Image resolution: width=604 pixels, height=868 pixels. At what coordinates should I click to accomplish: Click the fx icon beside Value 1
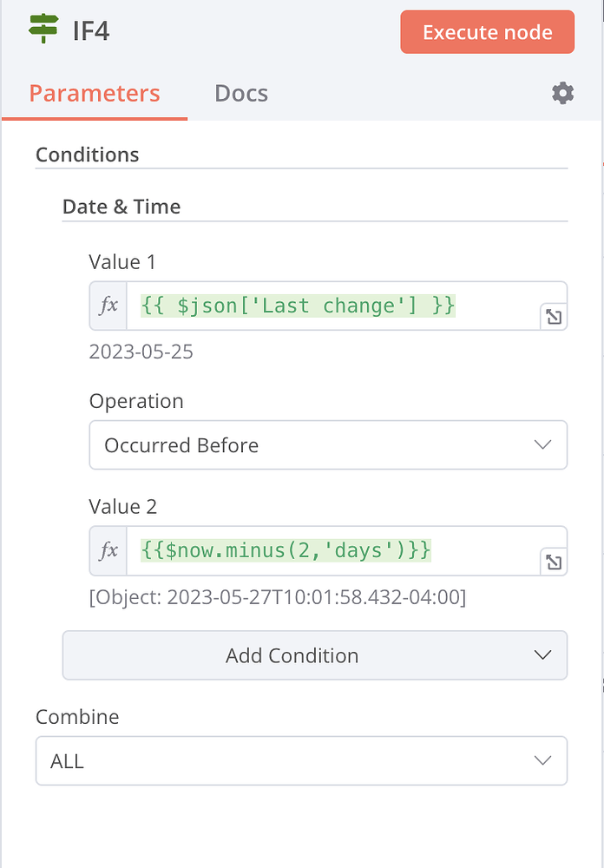(x=108, y=306)
